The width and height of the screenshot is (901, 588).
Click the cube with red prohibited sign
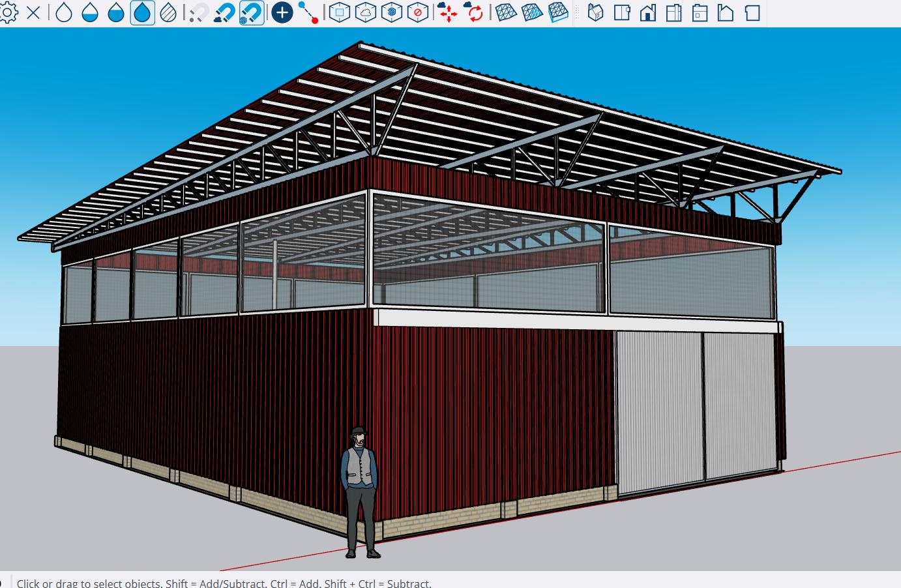click(x=418, y=12)
